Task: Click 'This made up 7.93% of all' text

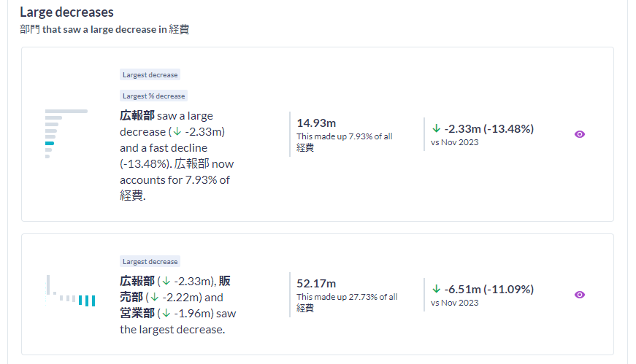Action: 345,136
